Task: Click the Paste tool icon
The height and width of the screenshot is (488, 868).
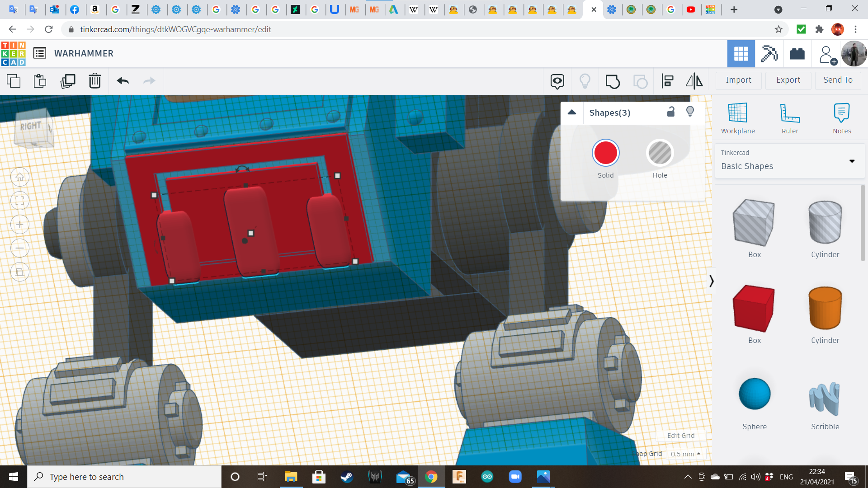Action: tap(40, 81)
